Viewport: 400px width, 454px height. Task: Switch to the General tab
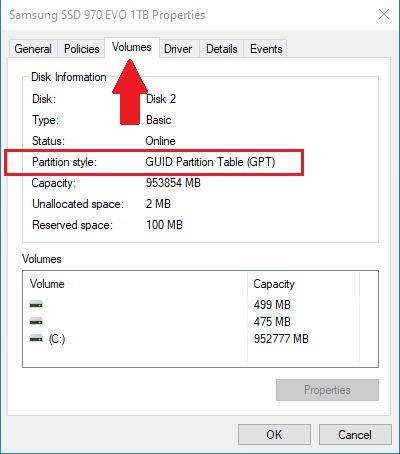(33, 49)
